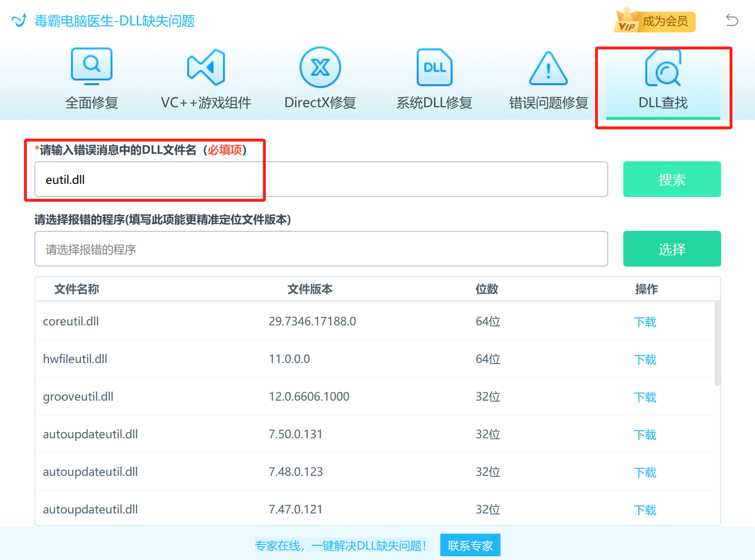Open the 系统DLL修复 tab
This screenshot has width=755, height=560.
(434, 102)
